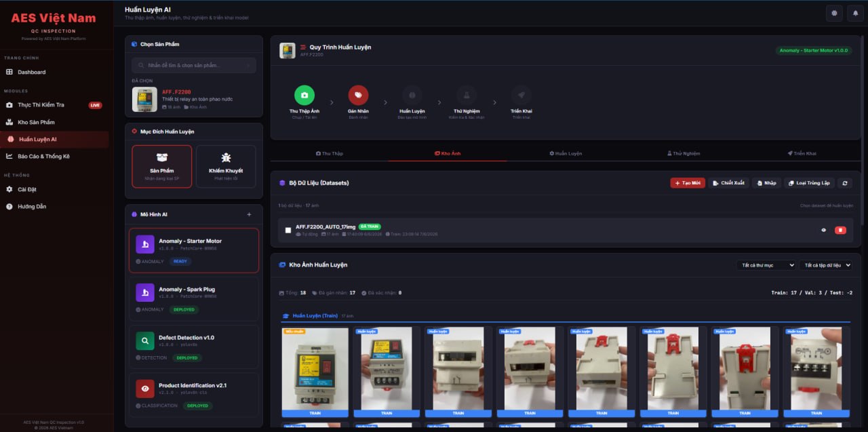Click the Chiết Xuất button

(x=728, y=183)
